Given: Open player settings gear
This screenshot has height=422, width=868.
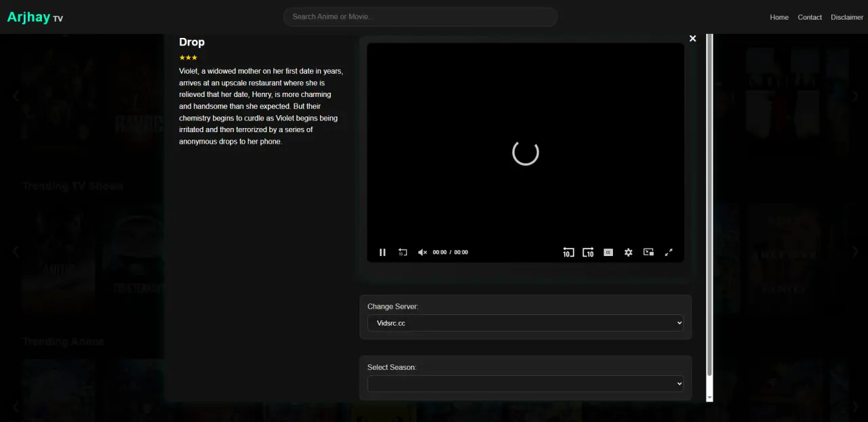Looking at the screenshot, I should point(629,252).
